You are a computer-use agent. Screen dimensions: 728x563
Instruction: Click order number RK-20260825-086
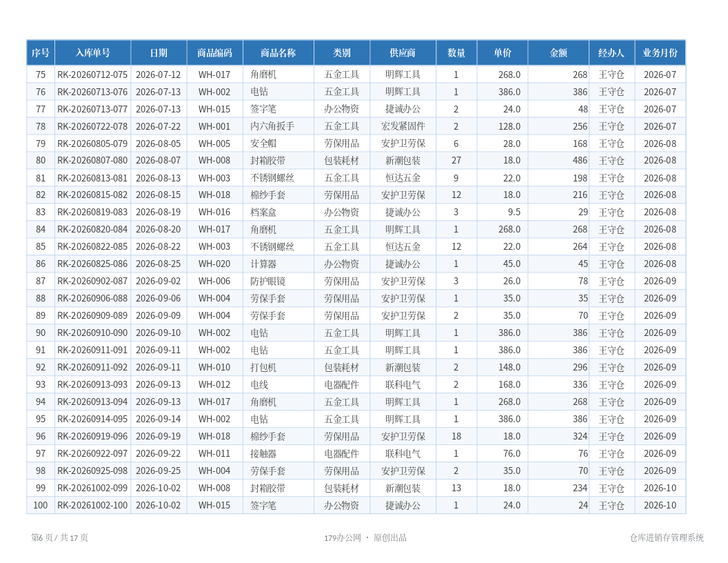[92, 264]
